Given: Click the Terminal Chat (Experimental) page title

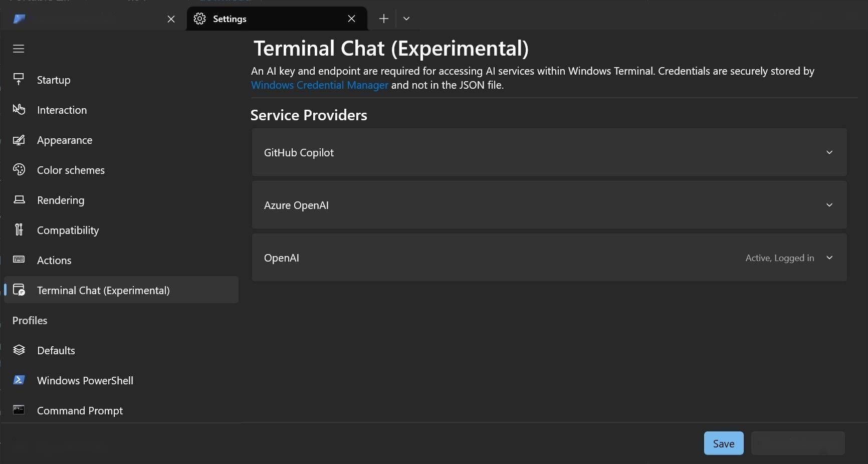Looking at the screenshot, I should 391,48.
